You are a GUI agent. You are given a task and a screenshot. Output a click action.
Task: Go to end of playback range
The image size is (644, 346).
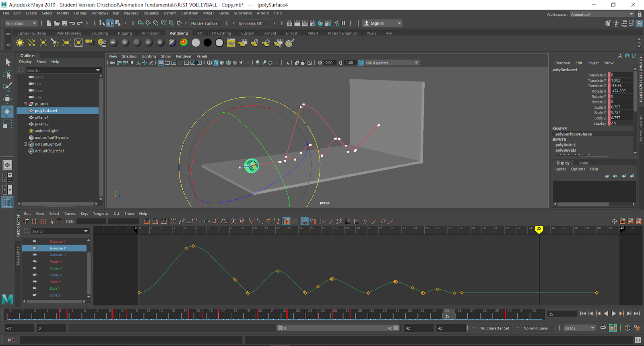pos(637,313)
